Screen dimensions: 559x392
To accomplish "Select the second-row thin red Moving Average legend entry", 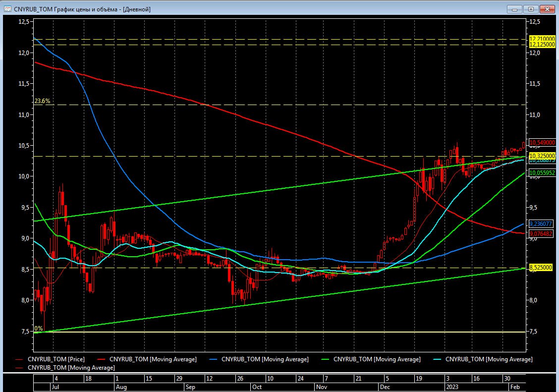I will (x=65, y=367).
